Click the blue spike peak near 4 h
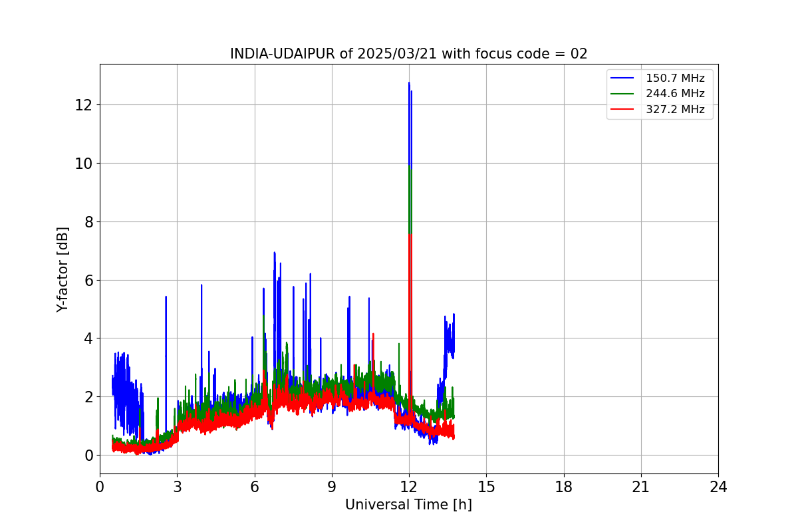 (x=201, y=285)
